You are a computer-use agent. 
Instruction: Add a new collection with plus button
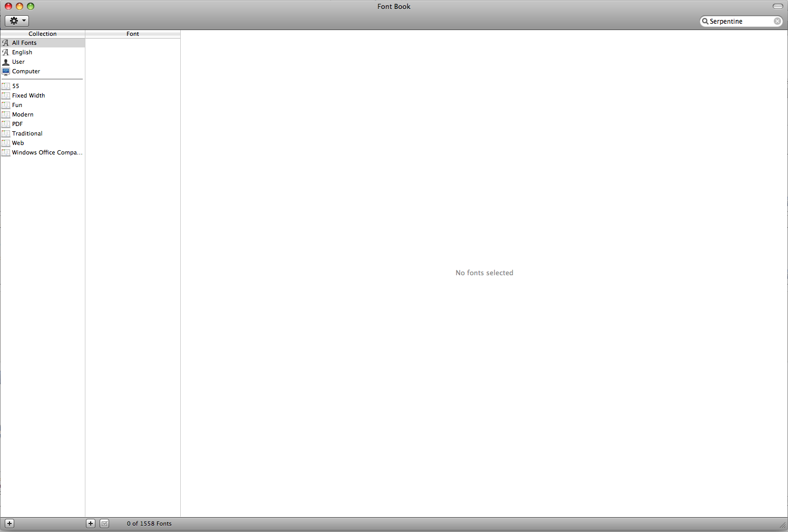pyautogui.click(x=9, y=524)
